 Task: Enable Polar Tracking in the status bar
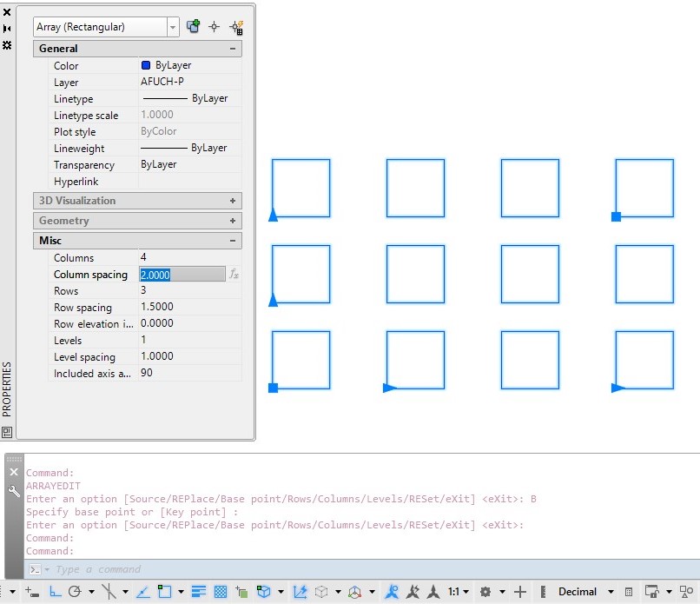click(x=73, y=591)
